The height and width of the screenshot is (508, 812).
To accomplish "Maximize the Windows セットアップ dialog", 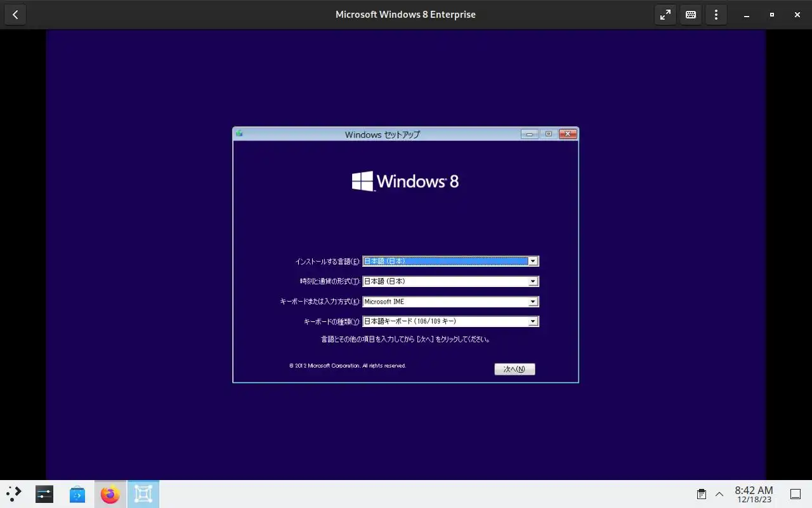I will 548,134.
